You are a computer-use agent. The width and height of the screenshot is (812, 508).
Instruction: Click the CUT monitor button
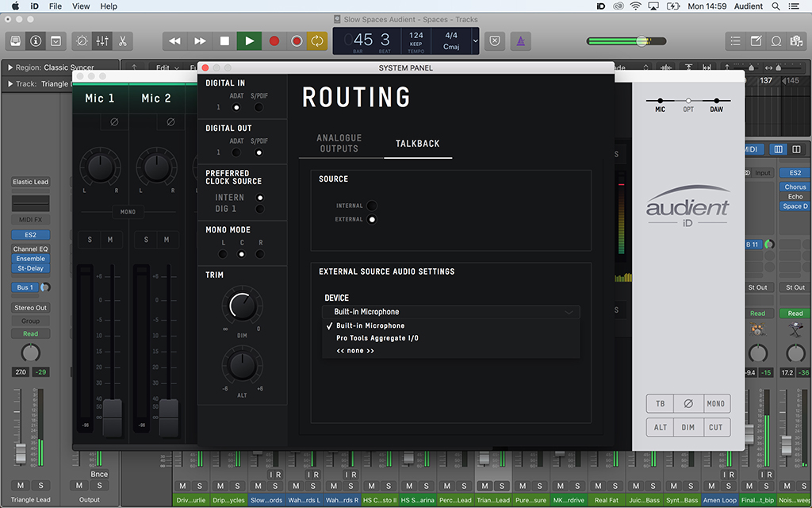[715, 427]
